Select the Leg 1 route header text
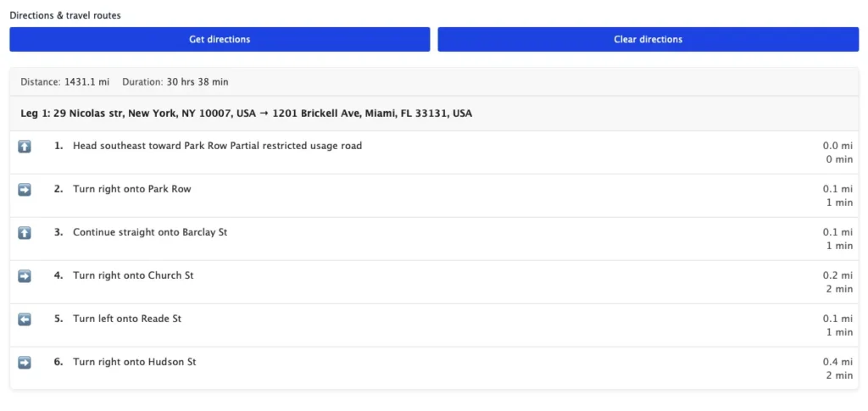 (x=247, y=114)
